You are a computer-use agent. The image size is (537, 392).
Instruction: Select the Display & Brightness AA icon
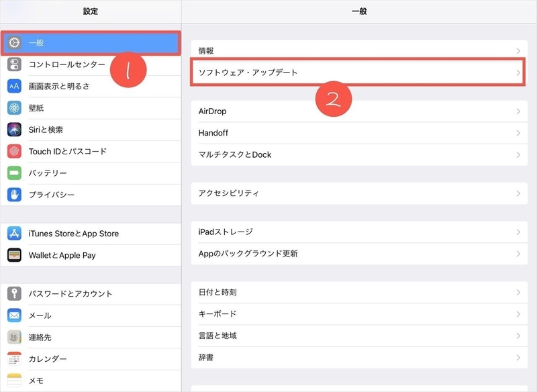point(15,87)
